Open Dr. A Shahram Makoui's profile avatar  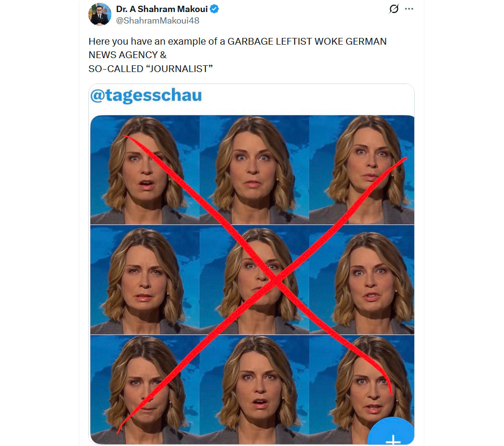click(x=100, y=14)
